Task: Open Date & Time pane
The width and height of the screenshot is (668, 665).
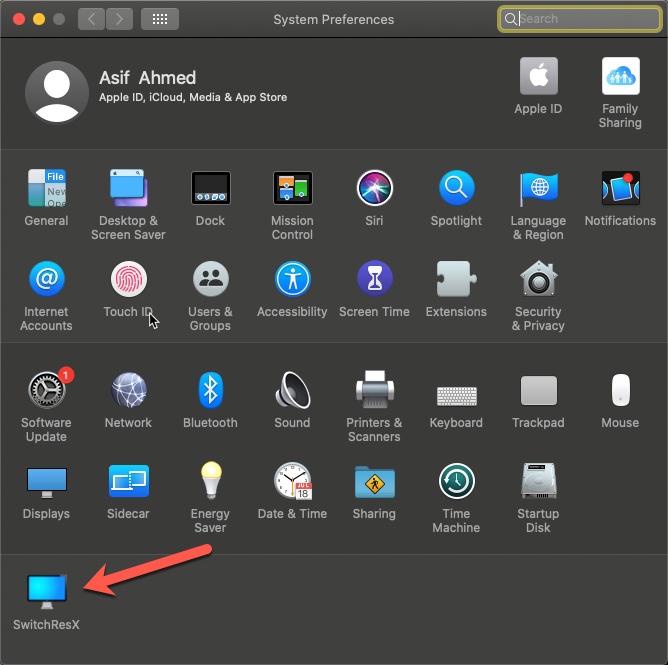Action: [293, 481]
